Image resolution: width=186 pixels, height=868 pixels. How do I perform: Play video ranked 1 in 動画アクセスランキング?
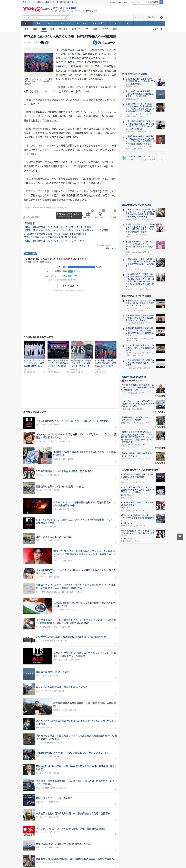pyautogui.click(x=160, y=304)
